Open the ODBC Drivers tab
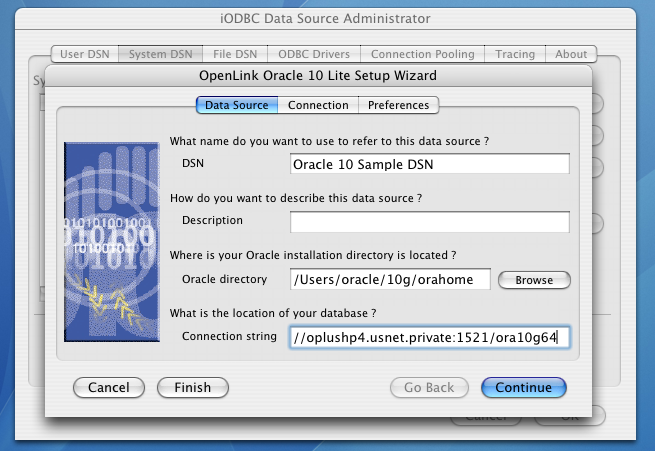The image size is (655, 451). coord(314,54)
